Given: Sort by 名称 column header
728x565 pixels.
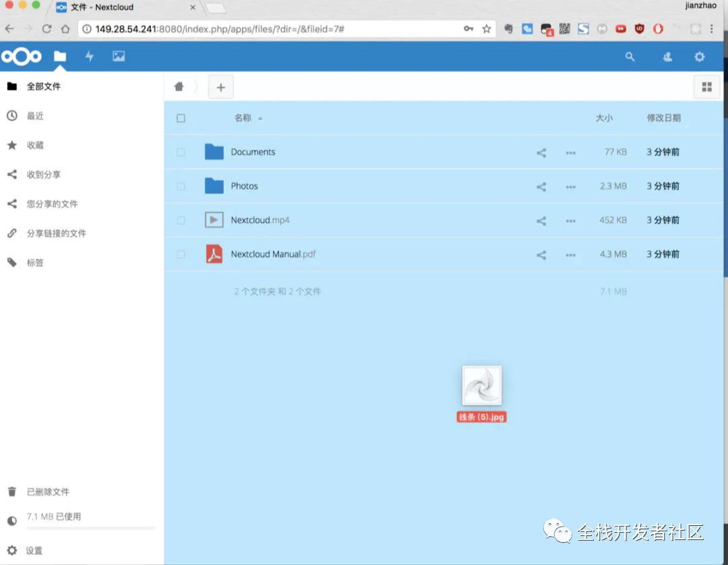Looking at the screenshot, I should pos(243,118).
